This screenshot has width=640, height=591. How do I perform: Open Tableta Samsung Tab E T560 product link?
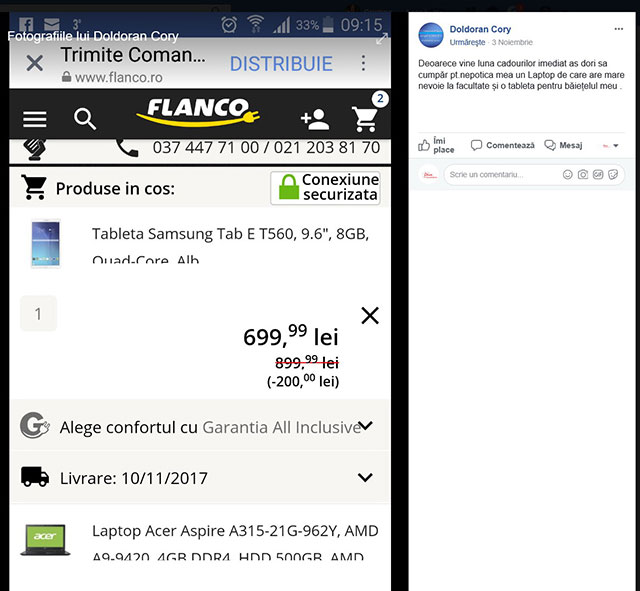coord(230,246)
